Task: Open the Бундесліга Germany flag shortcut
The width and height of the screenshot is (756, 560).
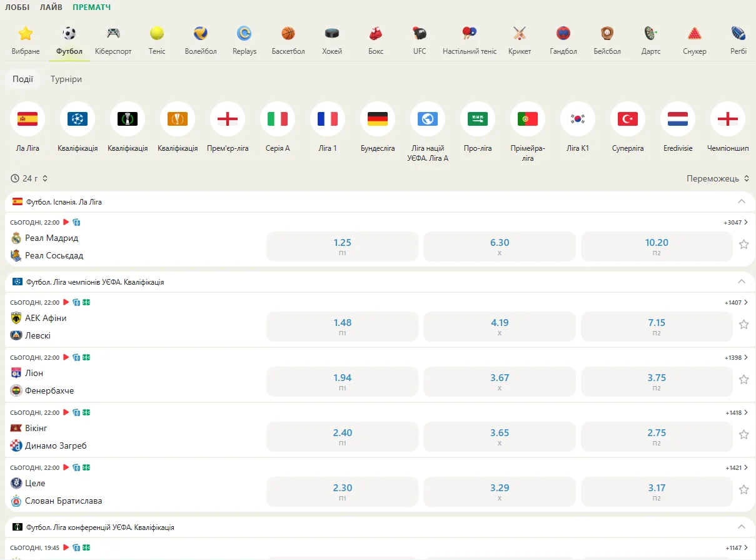Action: pyautogui.click(x=378, y=119)
